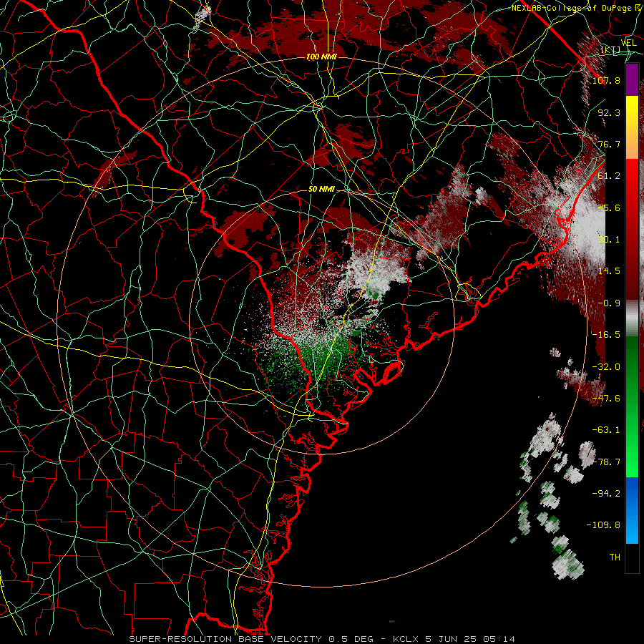
Task: Click the 92.3 value on velocity scale
Action: click(609, 112)
